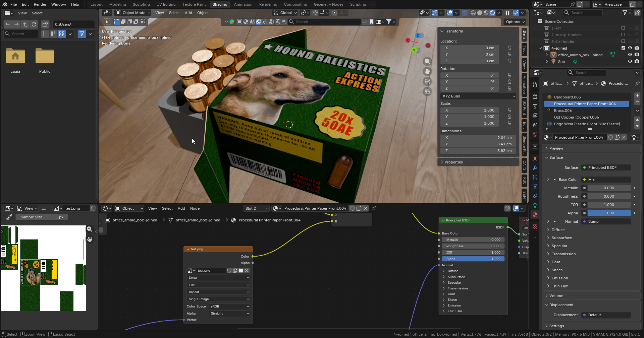Switch viewport to material preview shading
This screenshot has height=338, width=644.
tap(486, 13)
